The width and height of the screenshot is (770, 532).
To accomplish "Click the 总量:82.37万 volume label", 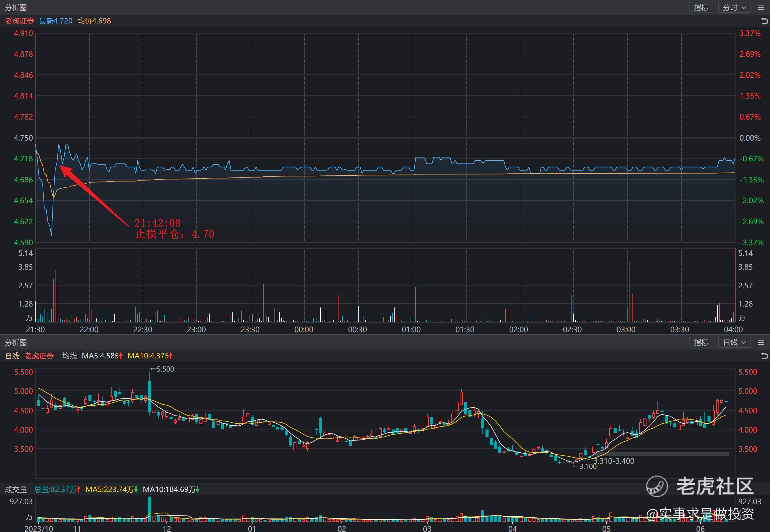I will click(x=57, y=489).
